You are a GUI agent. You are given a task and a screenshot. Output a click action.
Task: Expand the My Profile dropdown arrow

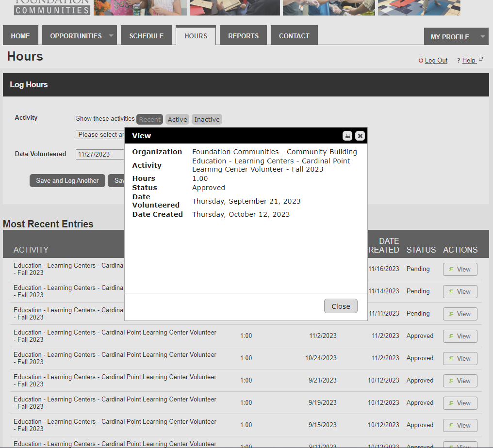coord(483,36)
